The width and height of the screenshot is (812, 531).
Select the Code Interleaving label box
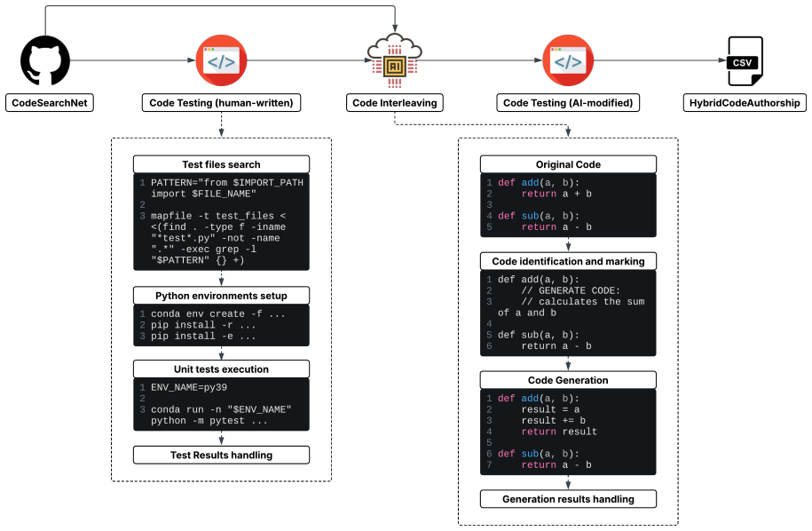(395, 103)
